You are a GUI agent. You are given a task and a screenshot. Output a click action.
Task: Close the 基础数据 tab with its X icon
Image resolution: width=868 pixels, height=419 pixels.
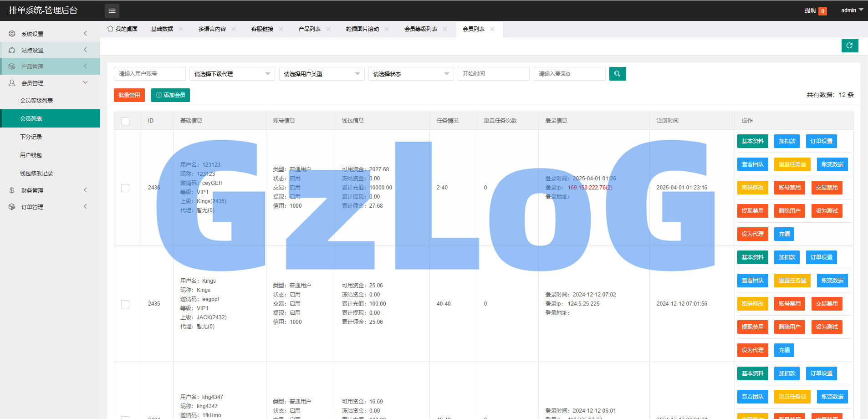coord(181,29)
